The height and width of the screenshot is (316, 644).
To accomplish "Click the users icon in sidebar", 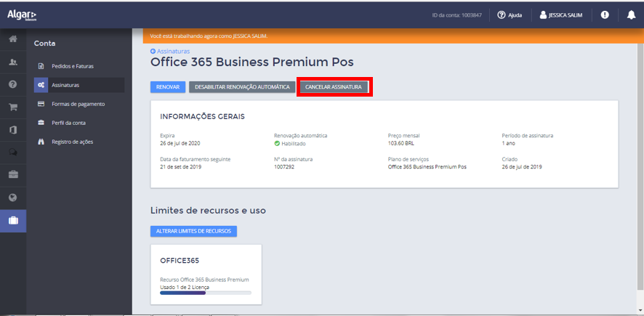I will pos(13,62).
